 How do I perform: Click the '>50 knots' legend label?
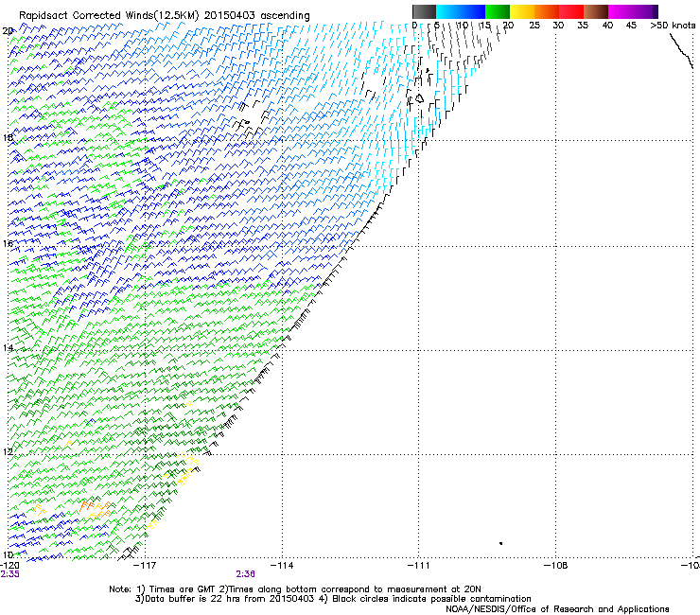pos(673,26)
